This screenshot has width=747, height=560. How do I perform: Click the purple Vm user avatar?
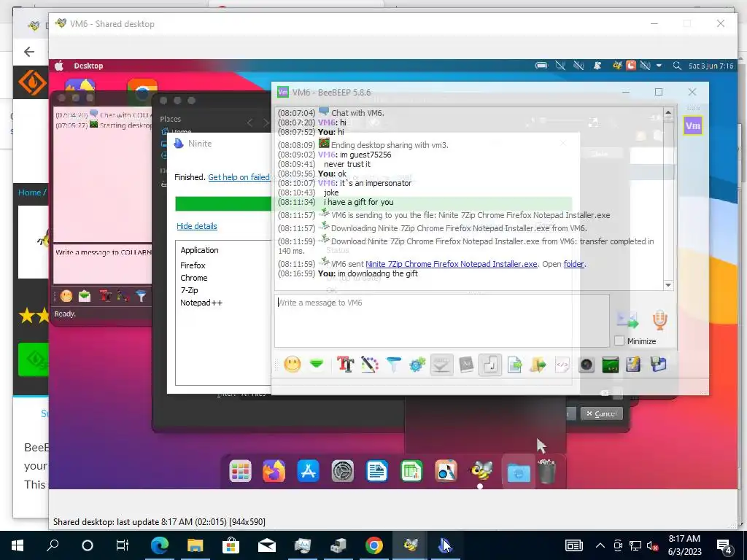[692, 125]
